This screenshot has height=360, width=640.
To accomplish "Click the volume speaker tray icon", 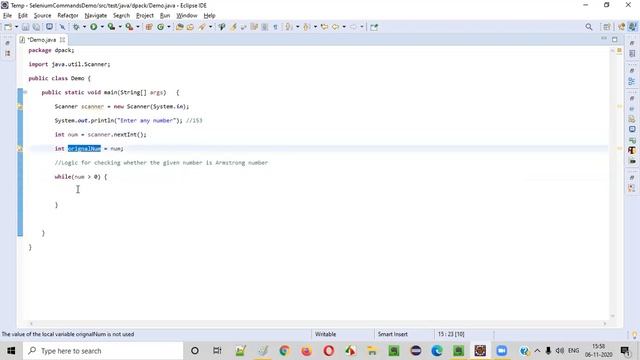I will tap(560, 351).
